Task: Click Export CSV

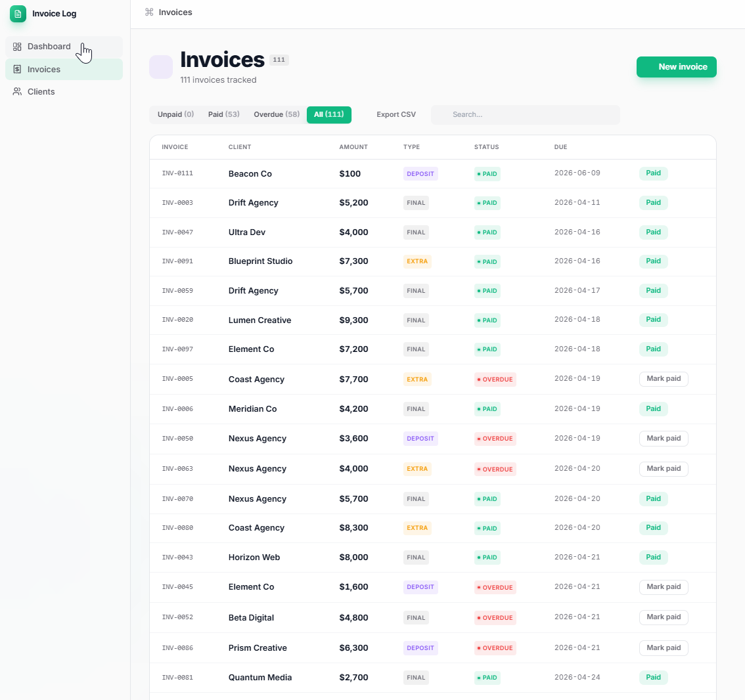Action: [396, 114]
